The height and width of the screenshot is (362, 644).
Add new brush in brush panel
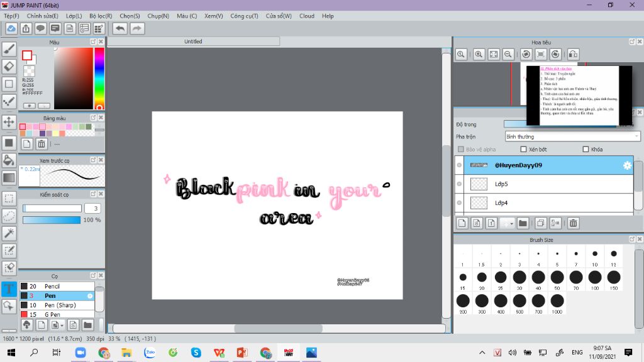pos(42,325)
